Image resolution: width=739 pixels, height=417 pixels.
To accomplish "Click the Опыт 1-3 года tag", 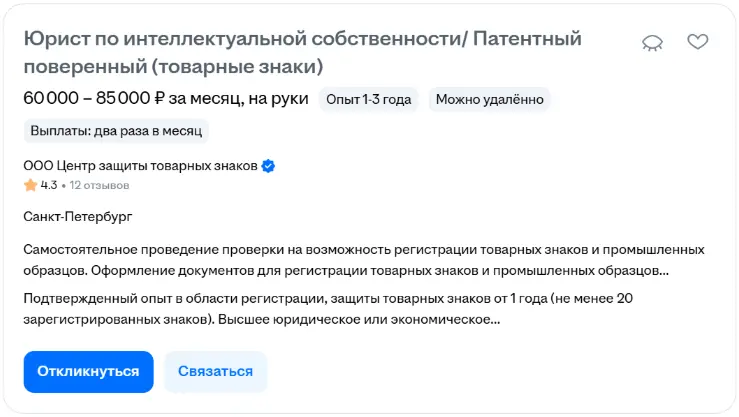I will (369, 99).
